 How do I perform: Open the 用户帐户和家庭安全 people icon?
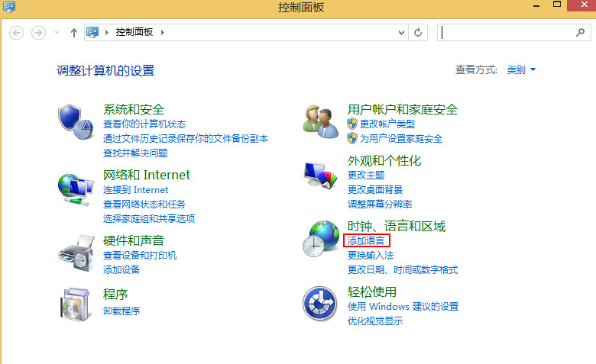321,121
